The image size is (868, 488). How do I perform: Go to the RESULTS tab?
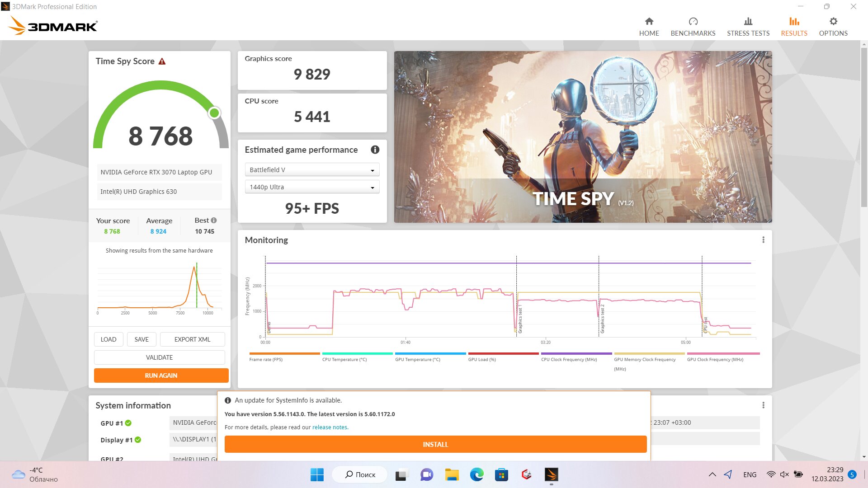794,27
